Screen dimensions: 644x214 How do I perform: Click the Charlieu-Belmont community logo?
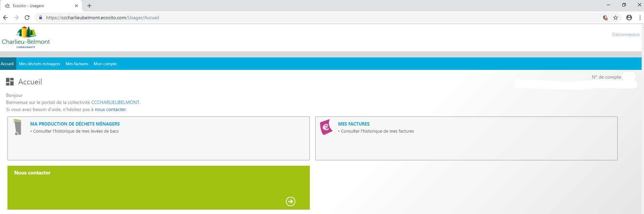(26, 37)
